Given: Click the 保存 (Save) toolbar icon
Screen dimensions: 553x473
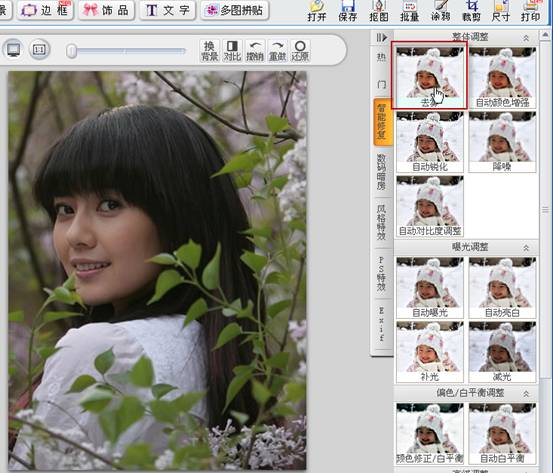Looking at the screenshot, I should (x=348, y=11).
